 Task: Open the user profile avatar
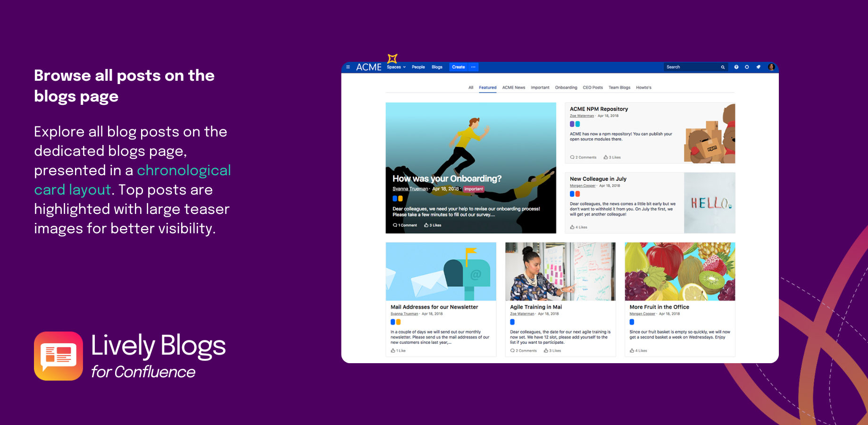pos(771,67)
